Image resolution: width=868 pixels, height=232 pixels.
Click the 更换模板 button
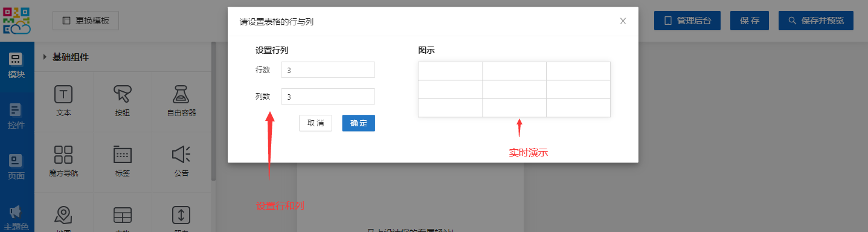click(x=86, y=21)
